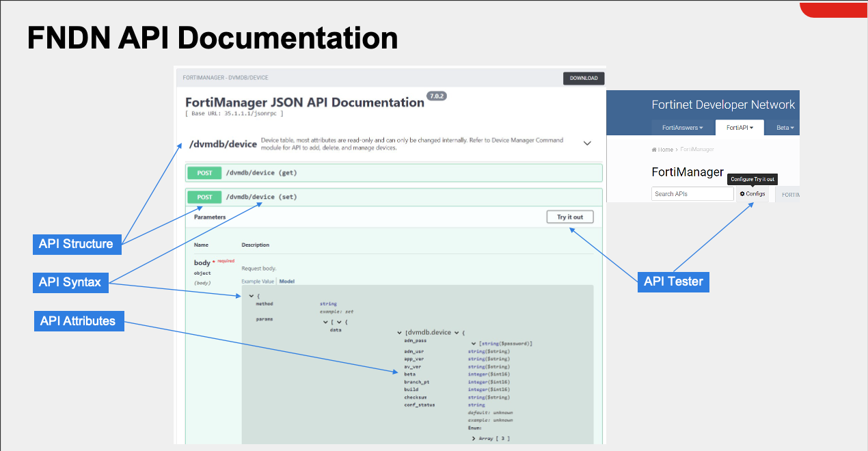Click the FortiManager page heading
The height and width of the screenshot is (451, 868).
coord(688,172)
